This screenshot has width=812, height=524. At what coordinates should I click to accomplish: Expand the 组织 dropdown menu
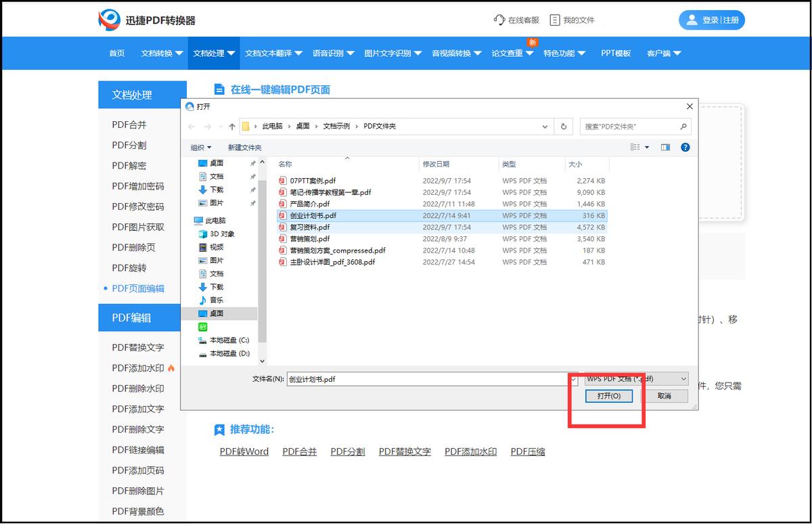click(x=199, y=147)
